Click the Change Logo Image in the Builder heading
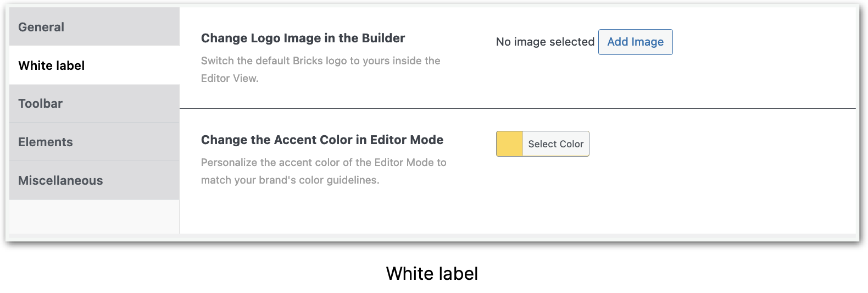The height and width of the screenshot is (293, 868). coord(303,38)
